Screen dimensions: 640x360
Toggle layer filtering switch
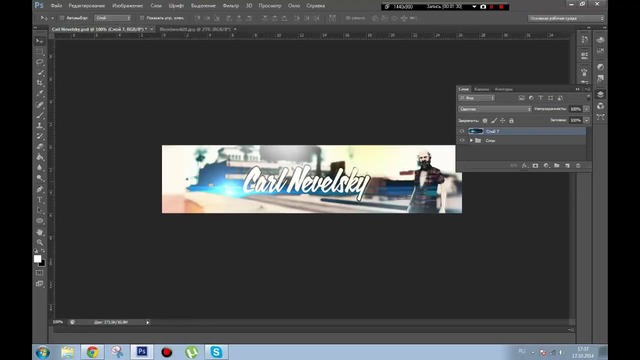coord(588,98)
